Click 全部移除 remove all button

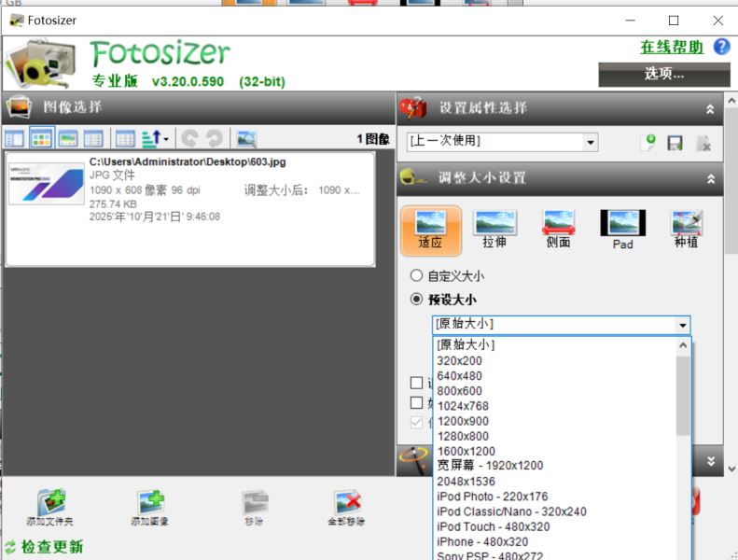(x=346, y=508)
